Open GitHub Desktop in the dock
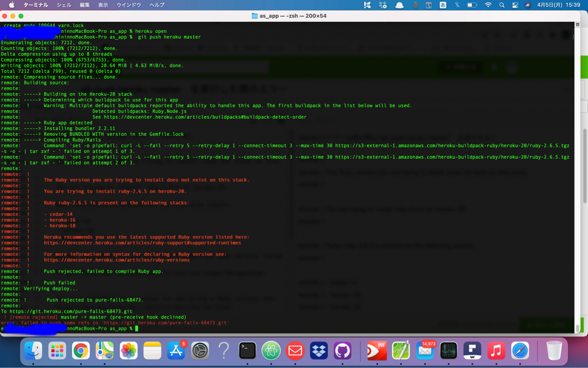 [x=343, y=350]
